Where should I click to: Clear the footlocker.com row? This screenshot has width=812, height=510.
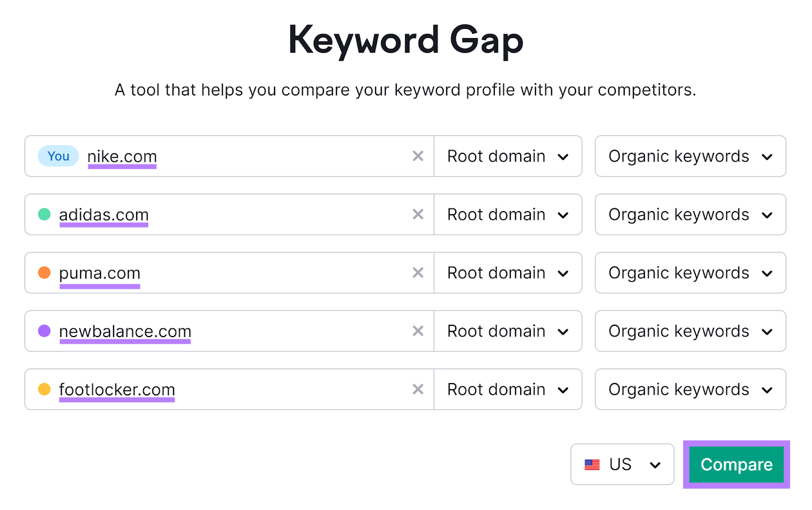click(x=418, y=389)
